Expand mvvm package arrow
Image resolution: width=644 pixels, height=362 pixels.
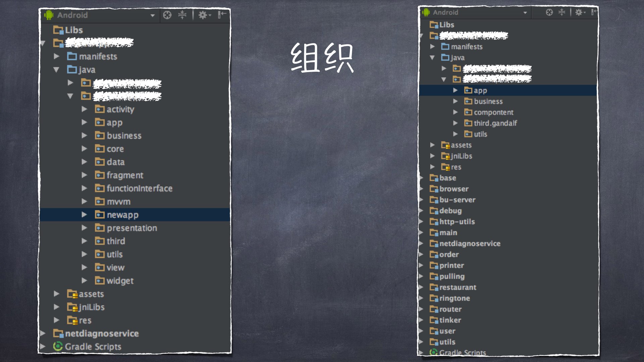[x=84, y=201]
